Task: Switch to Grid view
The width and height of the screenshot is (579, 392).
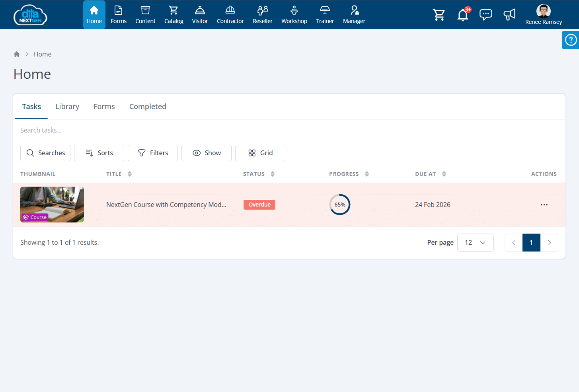Action: coord(260,153)
